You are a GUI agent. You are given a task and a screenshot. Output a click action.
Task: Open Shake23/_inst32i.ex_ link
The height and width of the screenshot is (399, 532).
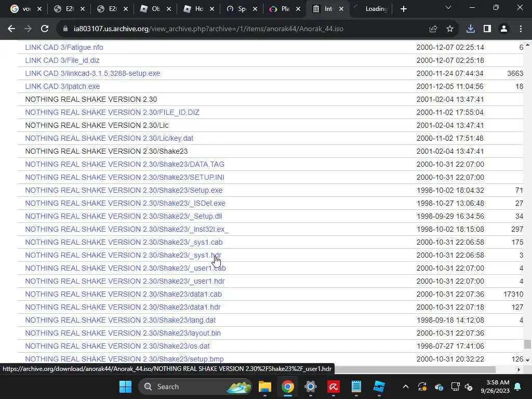coord(127,229)
